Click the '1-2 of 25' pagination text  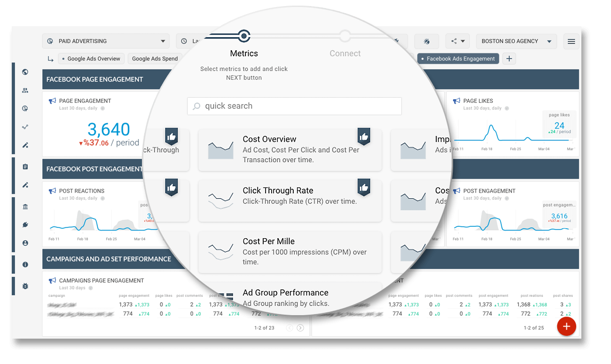[534, 328]
